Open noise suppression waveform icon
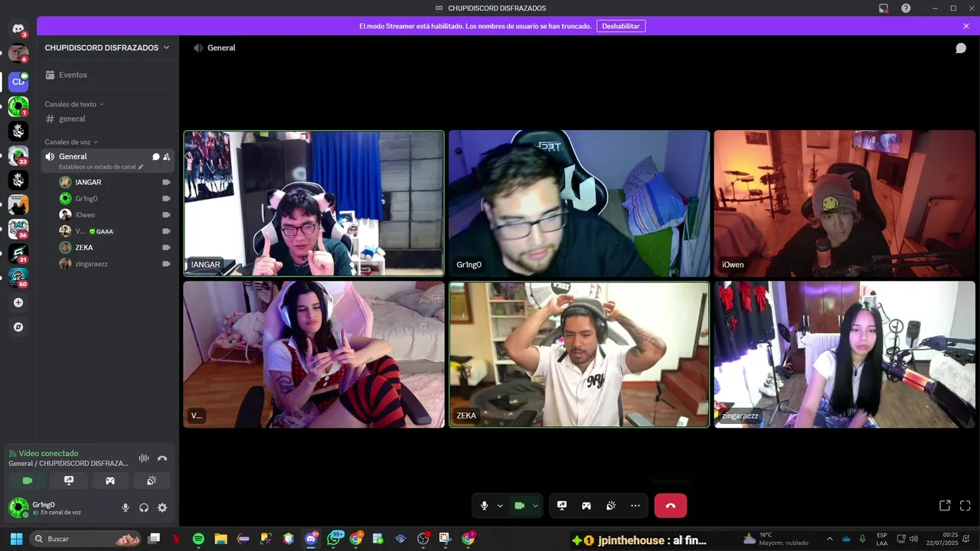This screenshot has height=551, width=980. coord(144,458)
